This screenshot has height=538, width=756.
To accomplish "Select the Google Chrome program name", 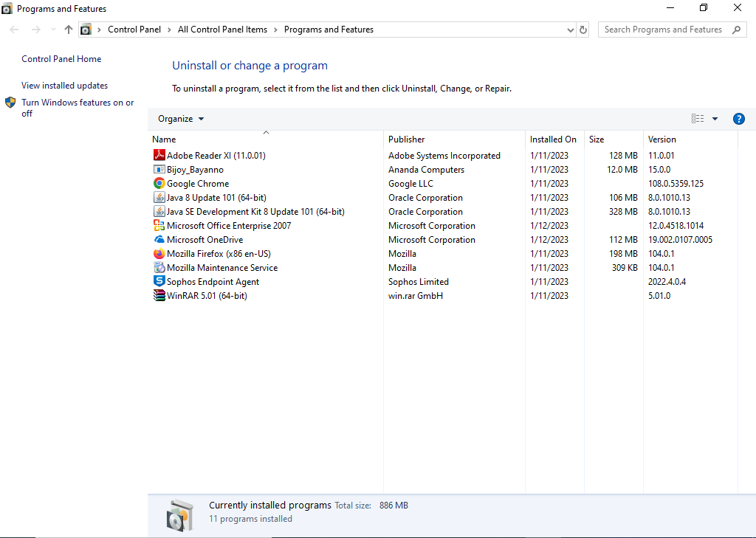I will (198, 183).
